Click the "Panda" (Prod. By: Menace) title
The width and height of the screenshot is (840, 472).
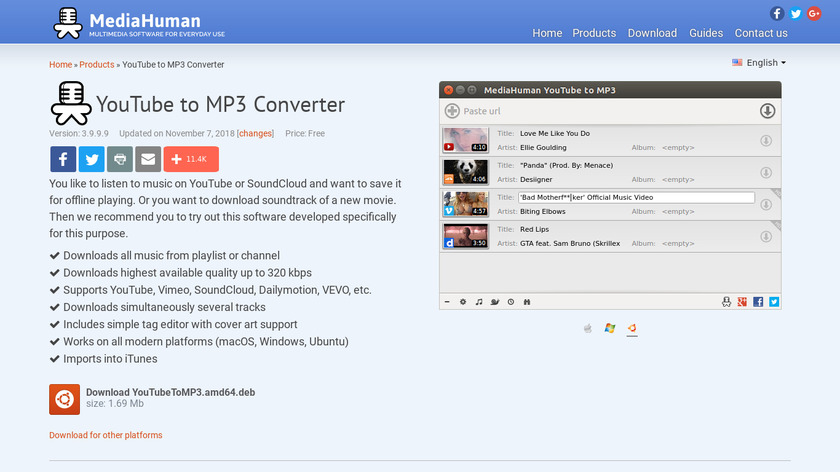click(566, 166)
